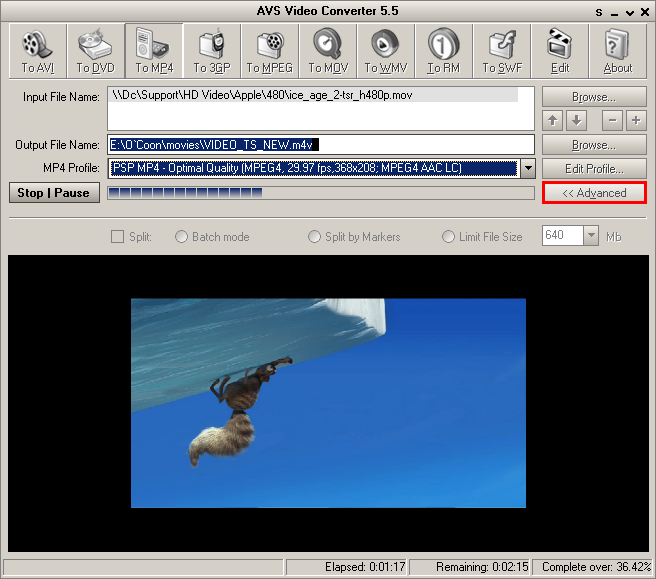656x579 pixels.
Task: Open the Edit Profile dialog
Action: click(x=594, y=169)
